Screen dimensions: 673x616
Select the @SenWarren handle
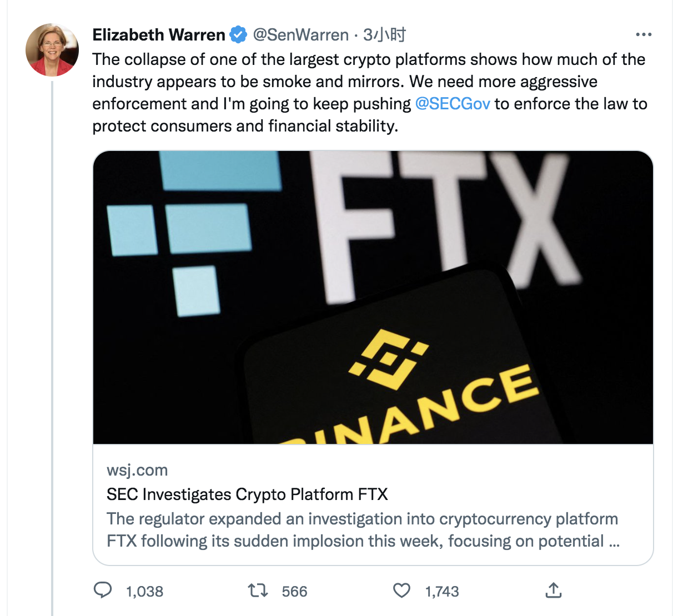click(x=300, y=34)
